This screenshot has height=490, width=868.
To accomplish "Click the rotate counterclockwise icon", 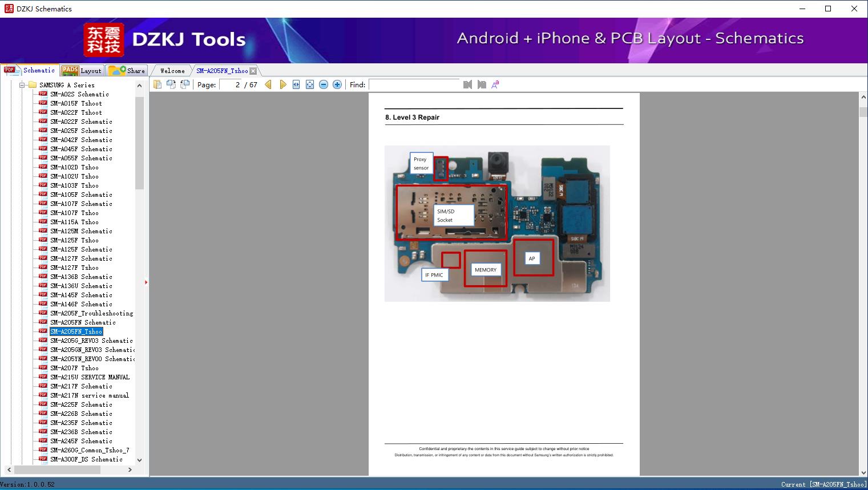I will [171, 84].
